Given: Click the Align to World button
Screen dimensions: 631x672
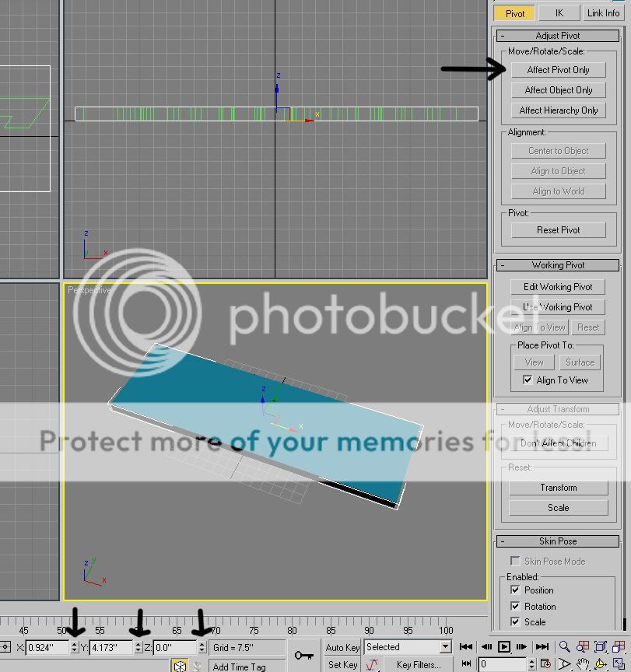Looking at the screenshot, I should point(558,191).
